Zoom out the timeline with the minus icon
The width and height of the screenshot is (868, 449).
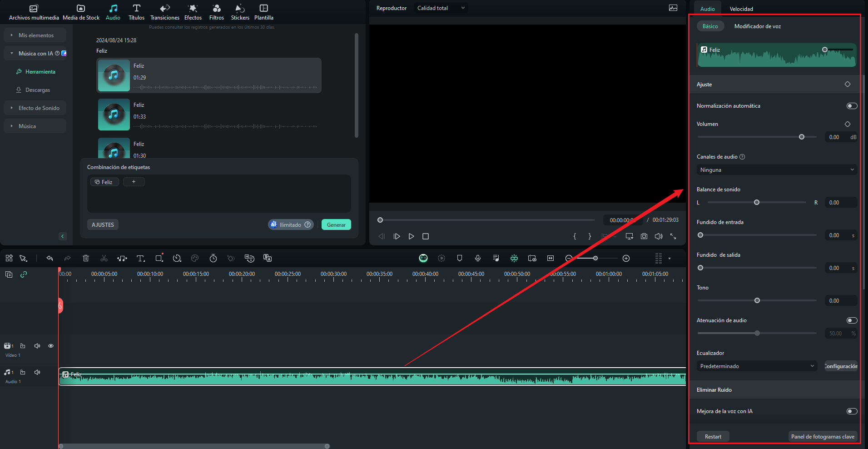click(569, 258)
